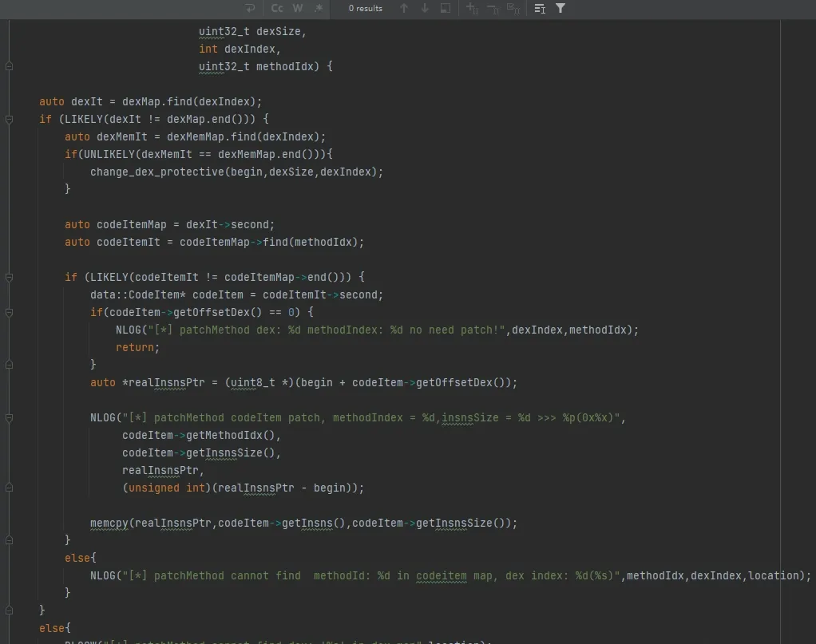
Task: Add selection for next occurrence icon
Action: [x=472, y=8]
